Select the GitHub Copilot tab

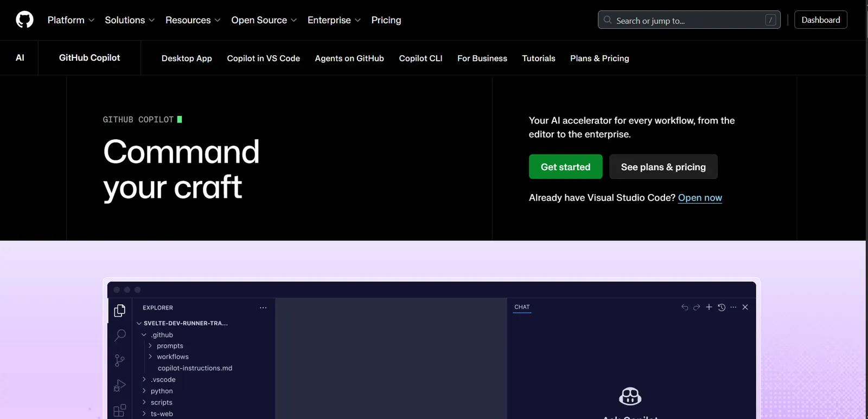90,57
